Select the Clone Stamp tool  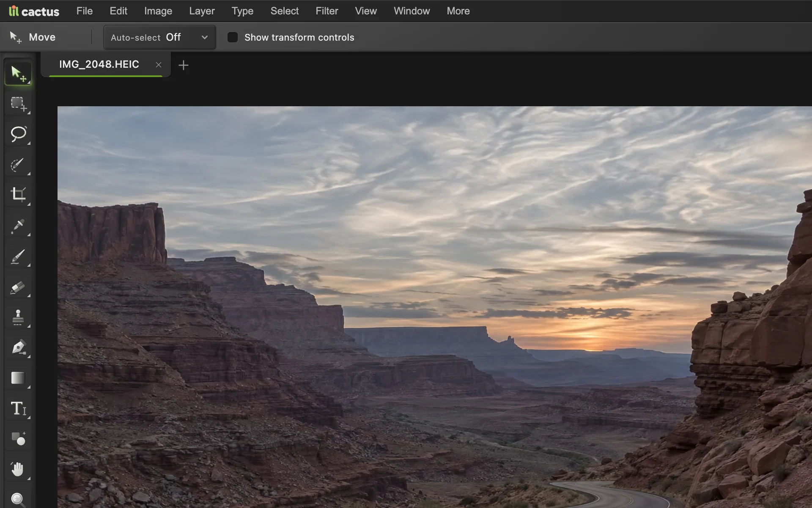tap(18, 317)
